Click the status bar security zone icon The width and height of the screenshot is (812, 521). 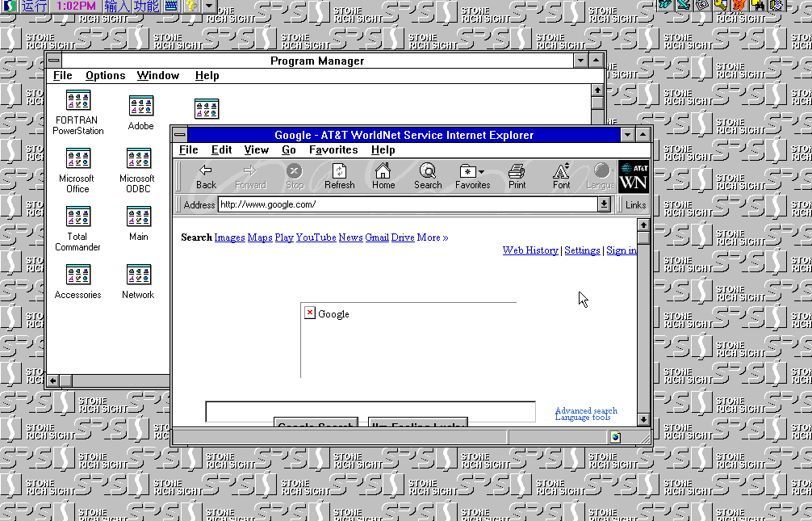pyautogui.click(x=615, y=437)
